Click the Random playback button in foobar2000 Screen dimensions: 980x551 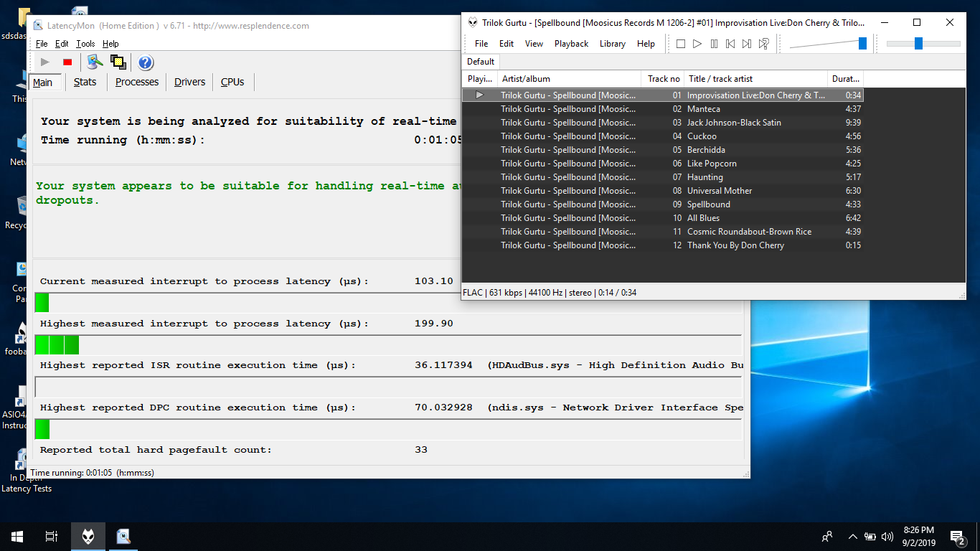tap(764, 44)
